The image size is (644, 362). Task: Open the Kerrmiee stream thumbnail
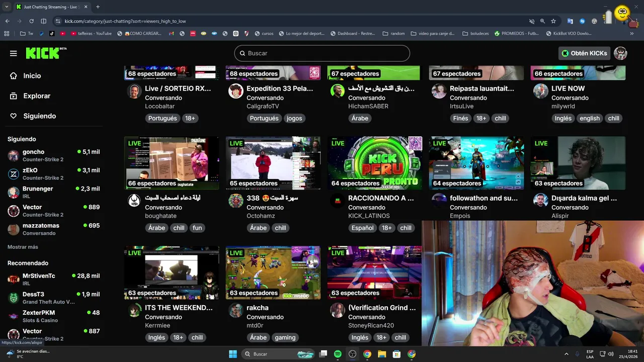point(172,273)
